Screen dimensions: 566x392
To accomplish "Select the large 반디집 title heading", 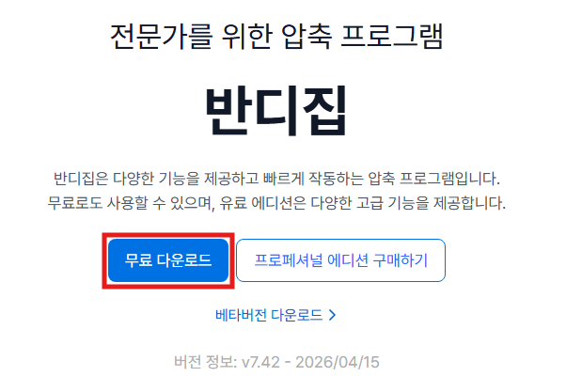I will click(276, 110).
